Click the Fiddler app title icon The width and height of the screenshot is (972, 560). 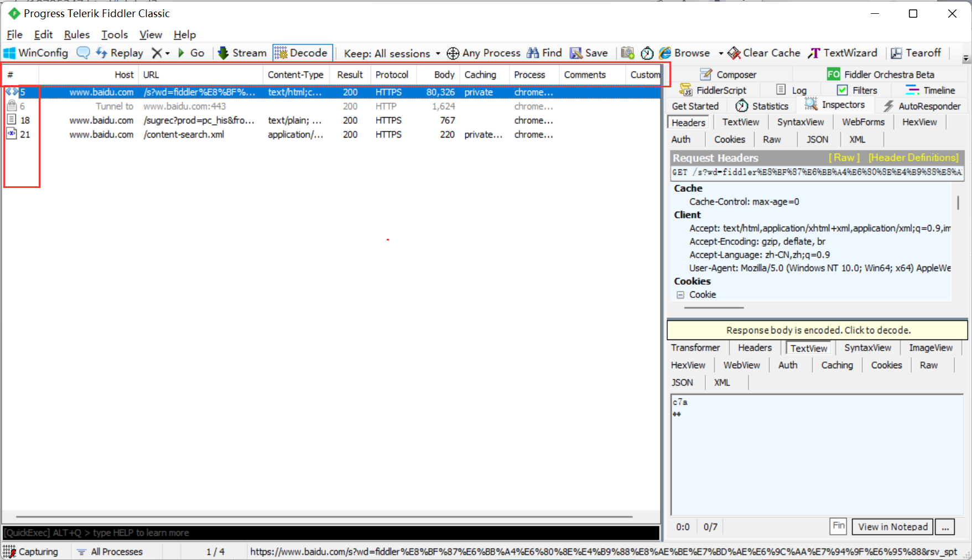tap(14, 13)
